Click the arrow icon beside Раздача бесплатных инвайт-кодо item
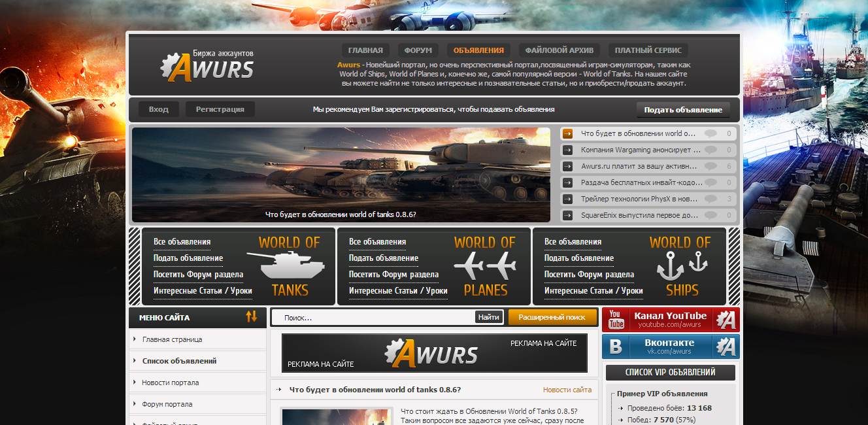The width and height of the screenshot is (868, 425). coord(568,182)
